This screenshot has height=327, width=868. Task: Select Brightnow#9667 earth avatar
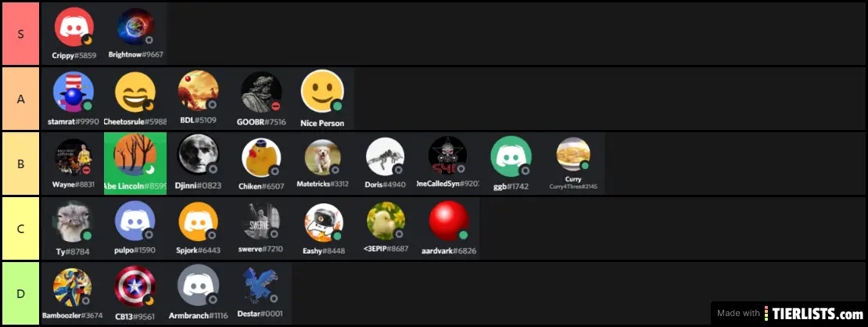click(x=135, y=27)
